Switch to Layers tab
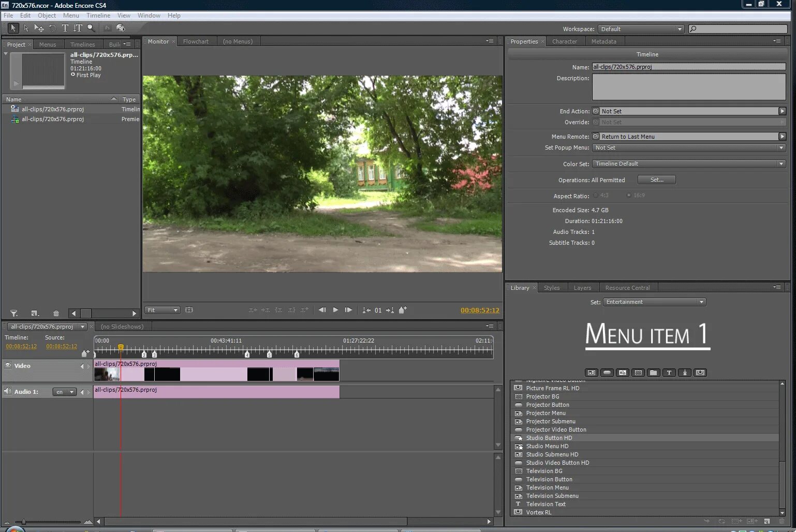The width and height of the screenshot is (796, 532). pos(582,288)
